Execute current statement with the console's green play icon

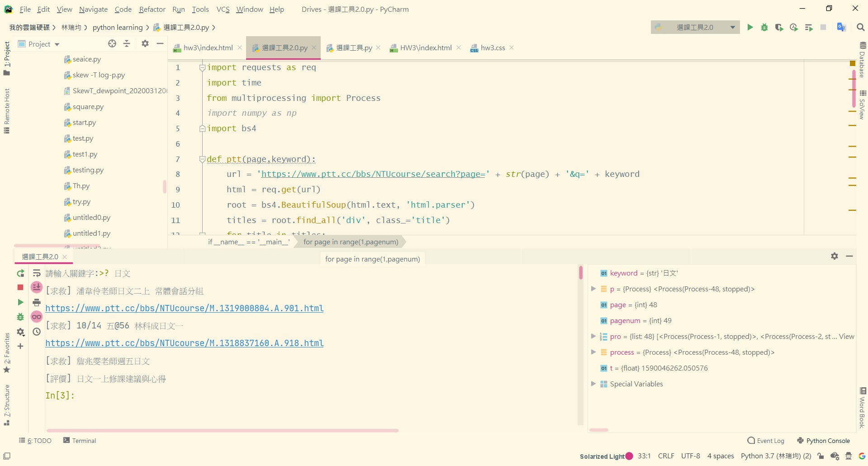pyautogui.click(x=20, y=302)
